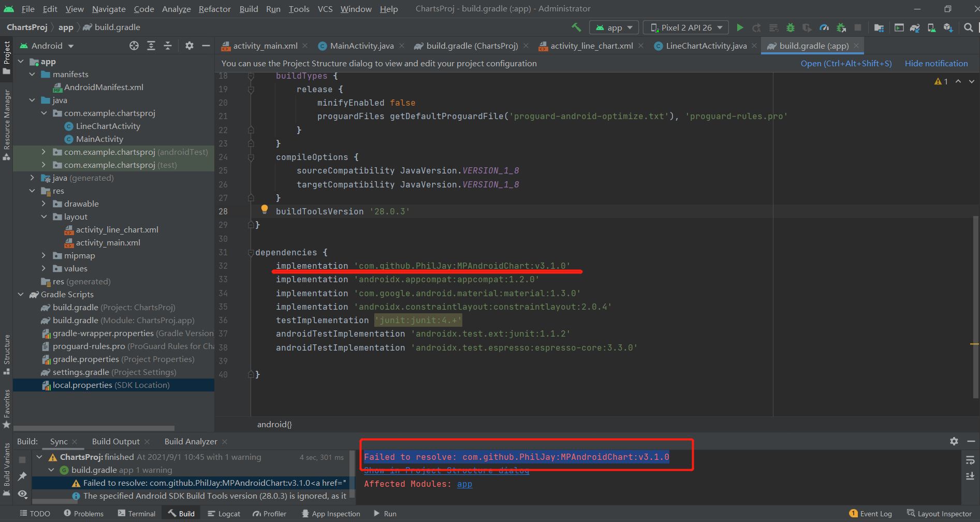Toggle Pin Tab in the Build panel

[x=22, y=476]
